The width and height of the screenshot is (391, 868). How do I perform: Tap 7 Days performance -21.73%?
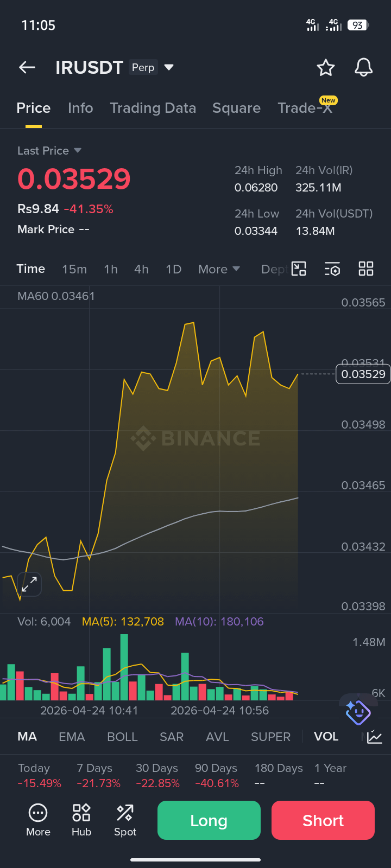pos(98,776)
